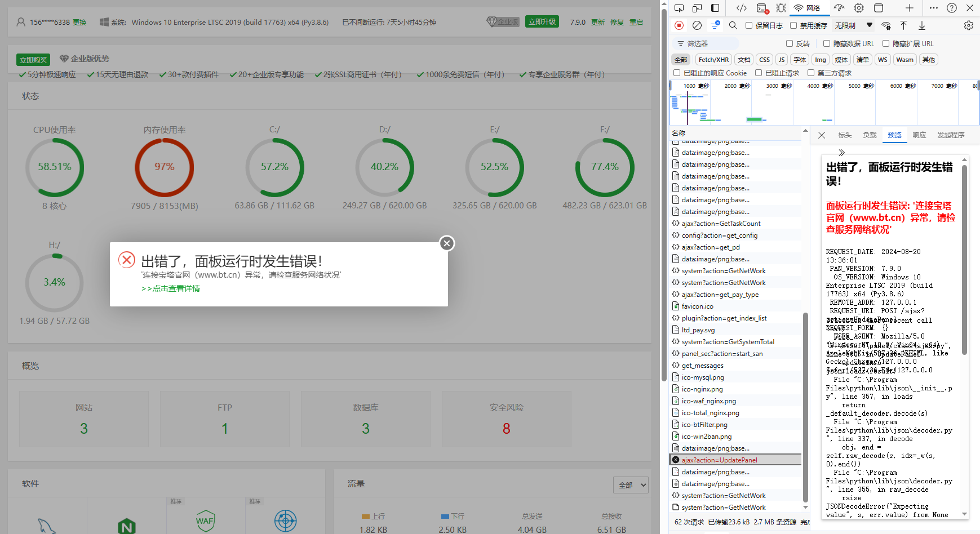Activate the DevTools inspect element picker

coord(679,8)
